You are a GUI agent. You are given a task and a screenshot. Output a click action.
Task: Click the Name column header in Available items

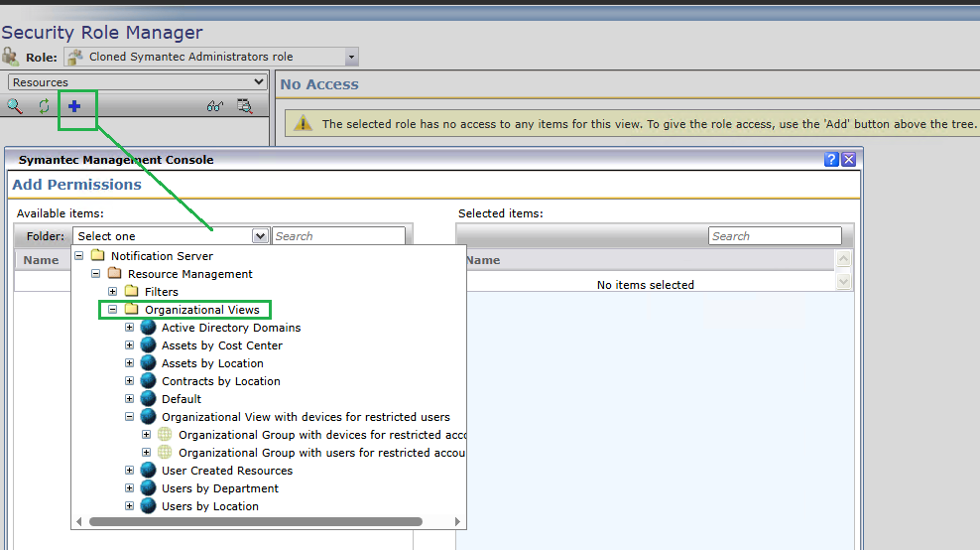tap(42, 260)
